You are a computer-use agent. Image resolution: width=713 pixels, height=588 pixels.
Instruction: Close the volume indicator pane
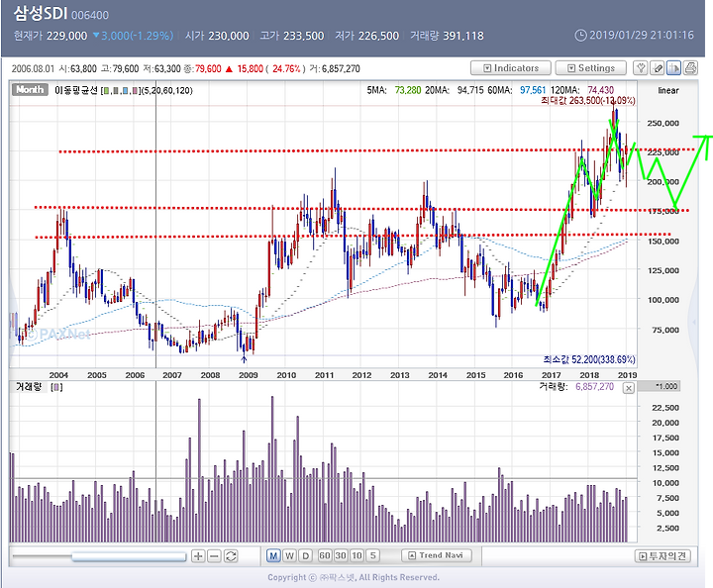click(x=629, y=388)
